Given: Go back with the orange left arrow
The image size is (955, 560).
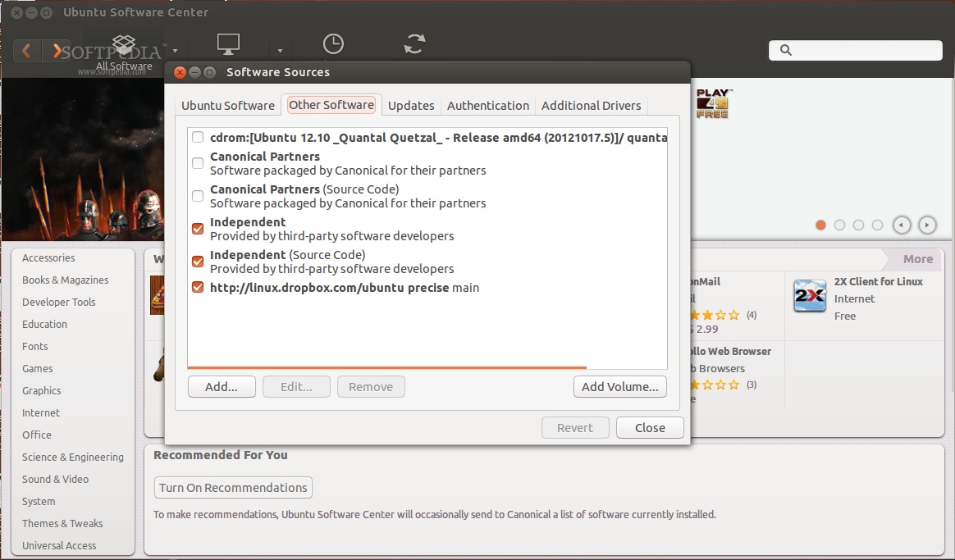Looking at the screenshot, I should tap(27, 51).
